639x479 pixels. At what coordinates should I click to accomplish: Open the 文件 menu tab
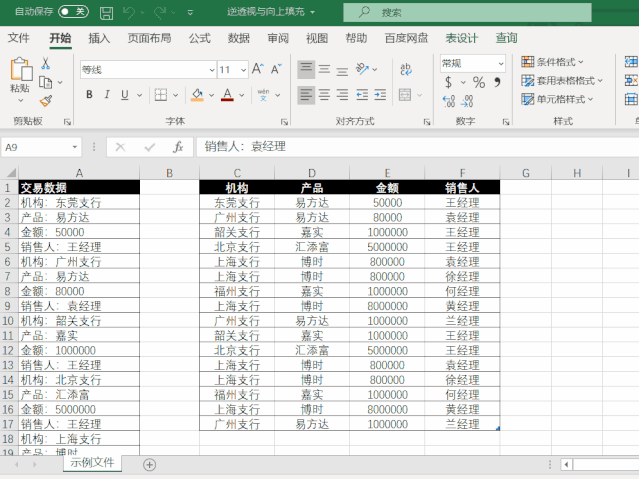click(x=18, y=38)
